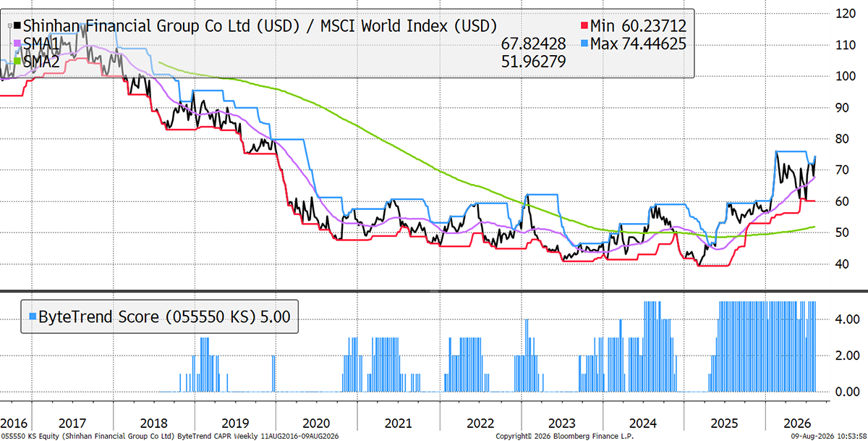
Task: Click the blue Max legend swatch
Action: (x=583, y=44)
